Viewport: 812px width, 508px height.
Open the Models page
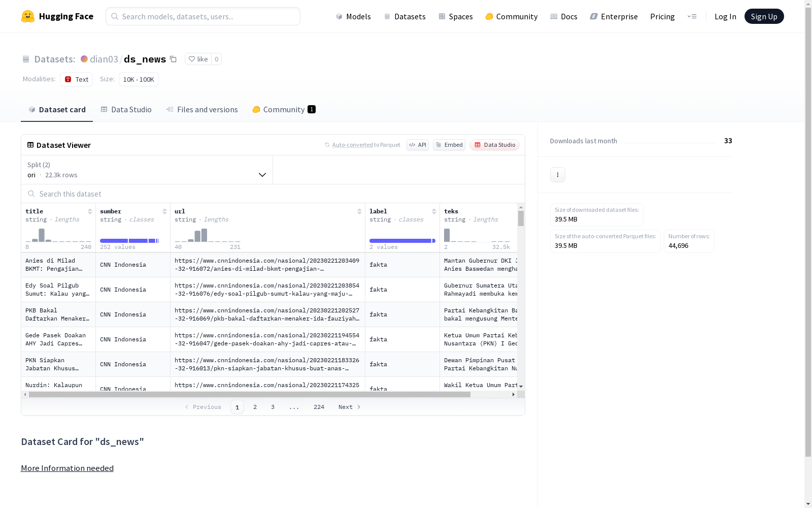pos(353,16)
